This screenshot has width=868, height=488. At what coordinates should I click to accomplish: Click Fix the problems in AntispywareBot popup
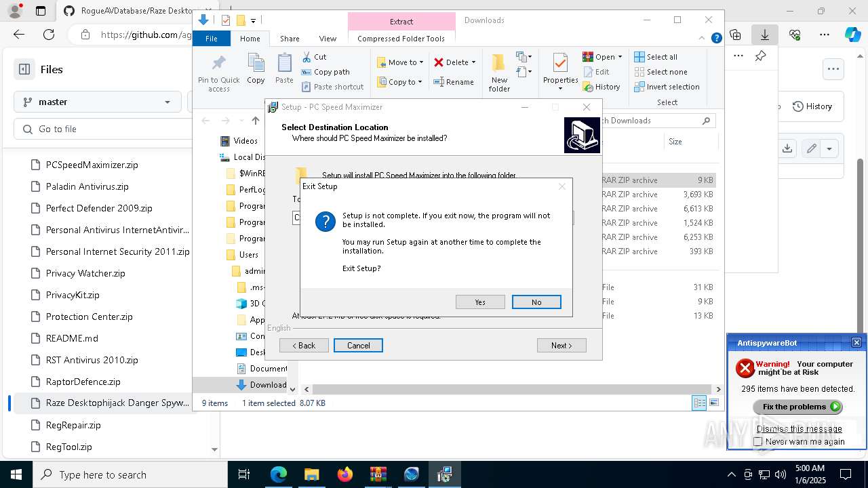pyautogui.click(x=797, y=407)
